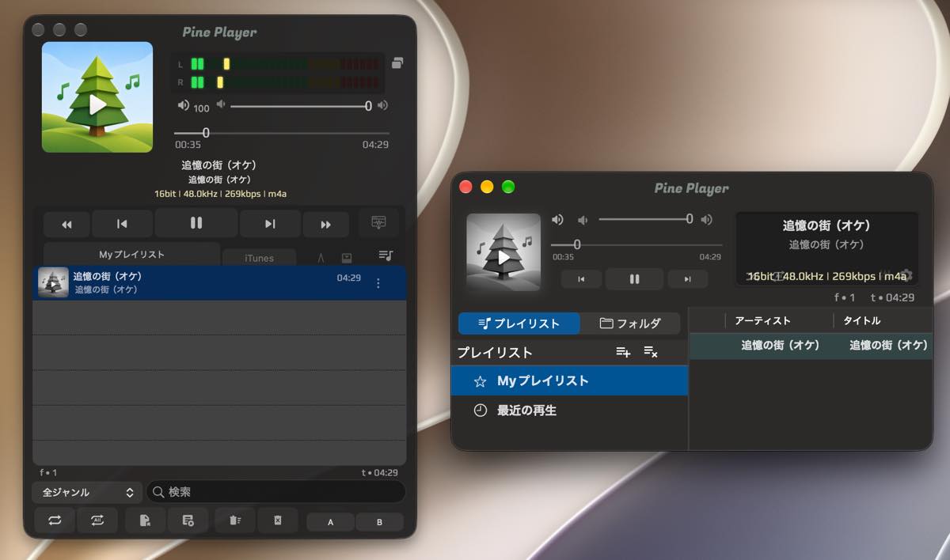This screenshot has width=950, height=560.
Task: Pause playback in the large player window
Action: 196,223
